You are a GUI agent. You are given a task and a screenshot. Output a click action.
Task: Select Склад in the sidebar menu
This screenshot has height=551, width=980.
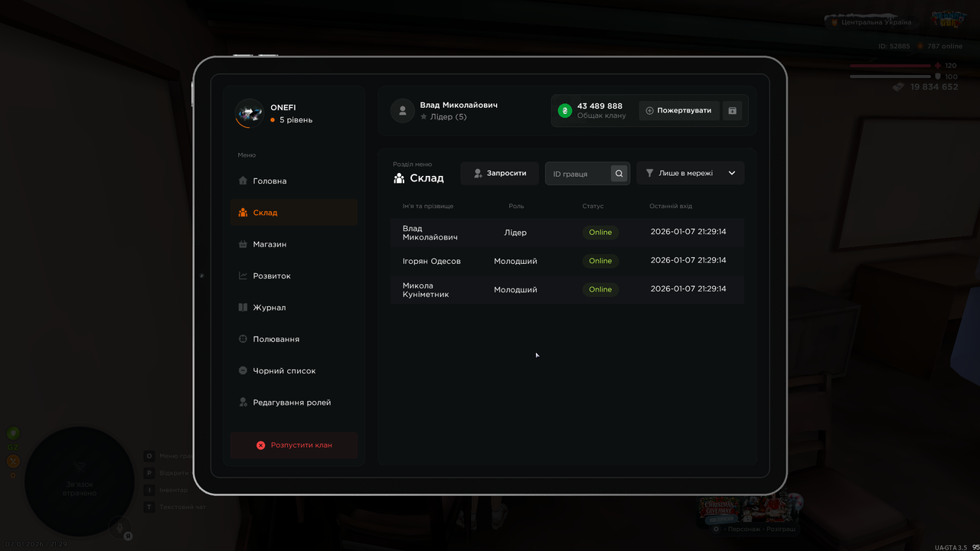click(294, 213)
